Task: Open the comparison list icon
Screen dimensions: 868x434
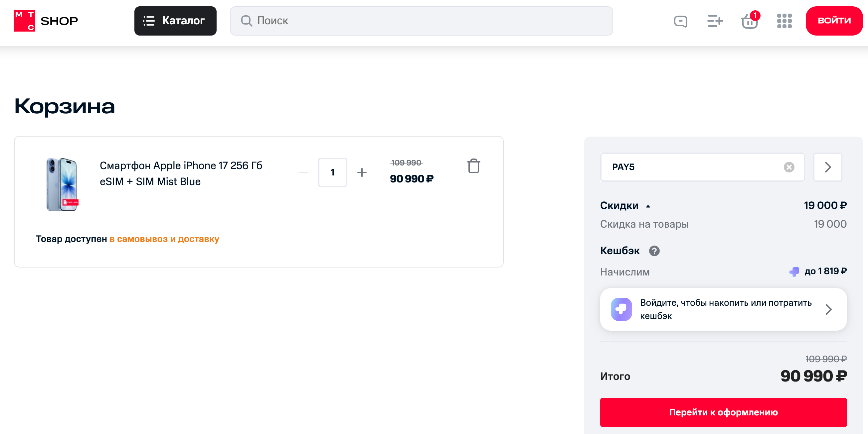Action: click(715, 21)
